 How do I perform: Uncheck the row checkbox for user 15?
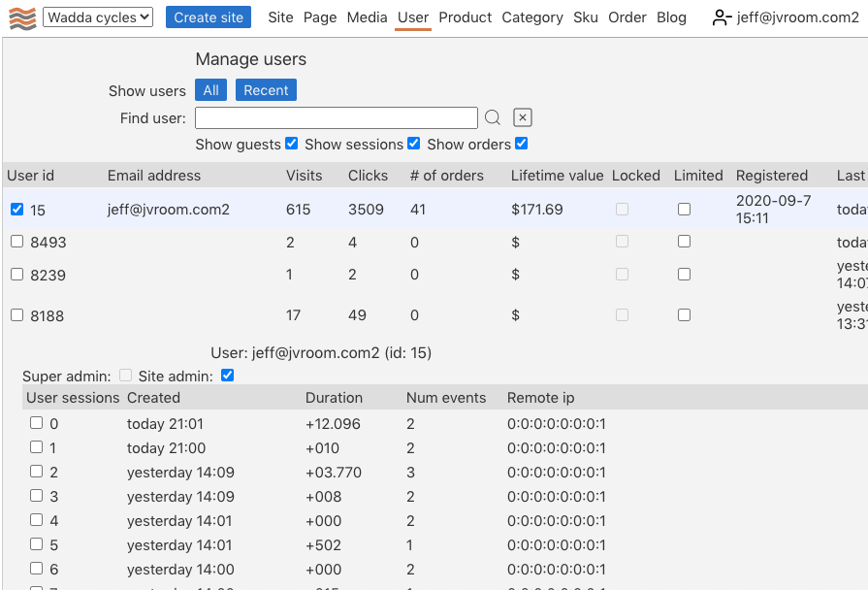click(x=17, y=209)
